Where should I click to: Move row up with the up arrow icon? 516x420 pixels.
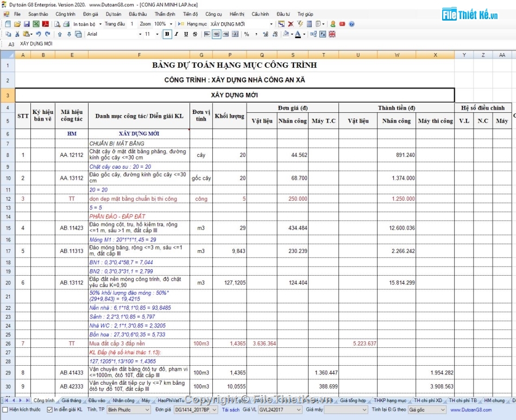click(x=60, y=34)
